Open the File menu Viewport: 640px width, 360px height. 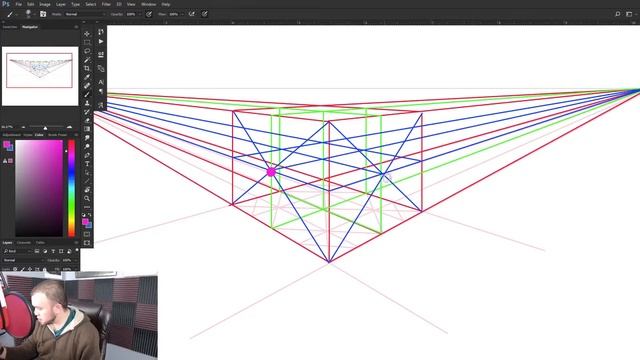18,4
